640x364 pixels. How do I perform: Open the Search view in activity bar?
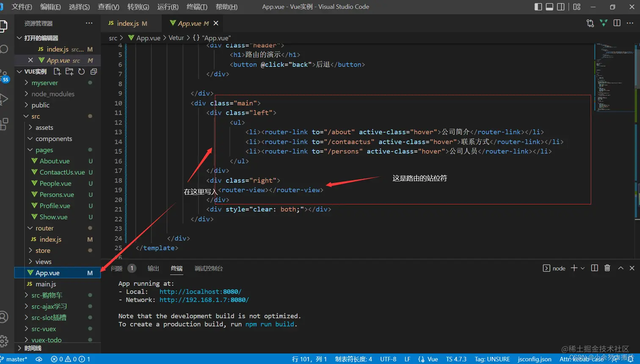coord(3,49)
